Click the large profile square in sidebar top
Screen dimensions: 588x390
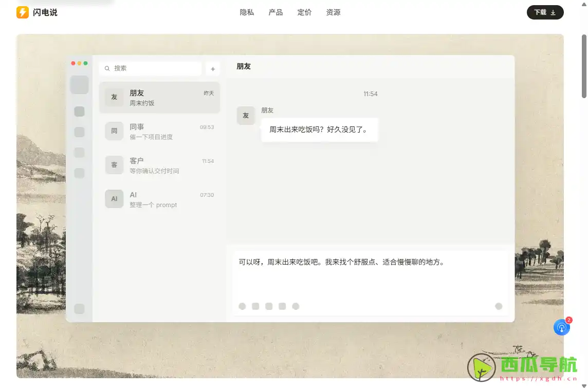click(80, 85)
